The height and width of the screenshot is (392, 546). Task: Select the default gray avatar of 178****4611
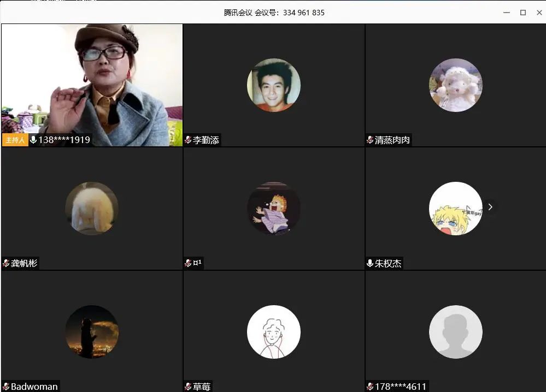click(x=455, y=331)
